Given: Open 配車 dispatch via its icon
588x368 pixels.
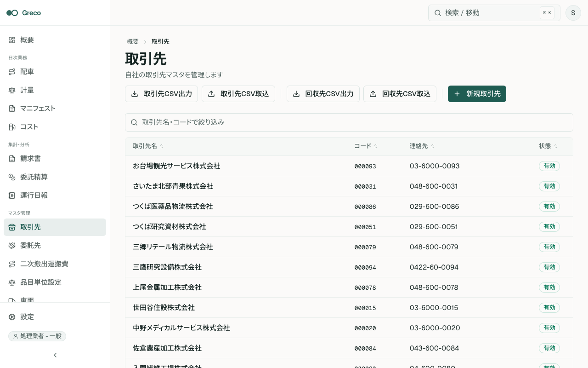Looking at the screenshot, I should pyautogui.click(x=12, y=72).
